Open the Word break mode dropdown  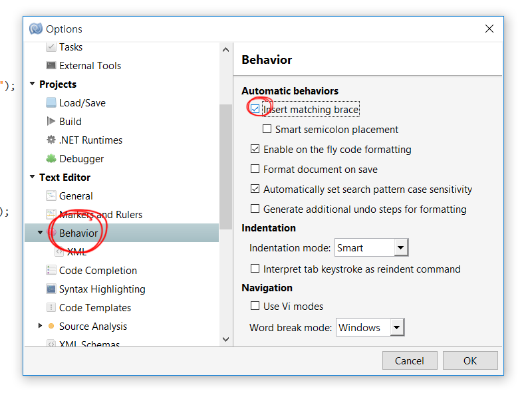tap(396, 327)
